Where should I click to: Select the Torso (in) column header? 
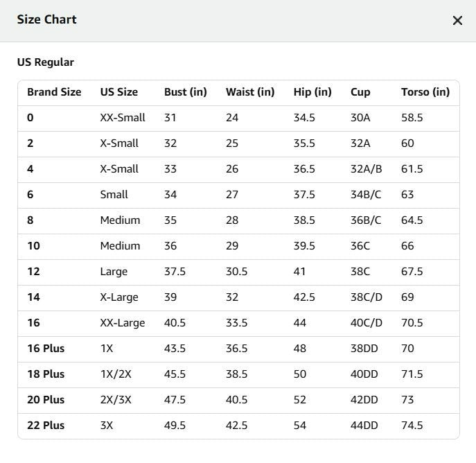(425, 92)
